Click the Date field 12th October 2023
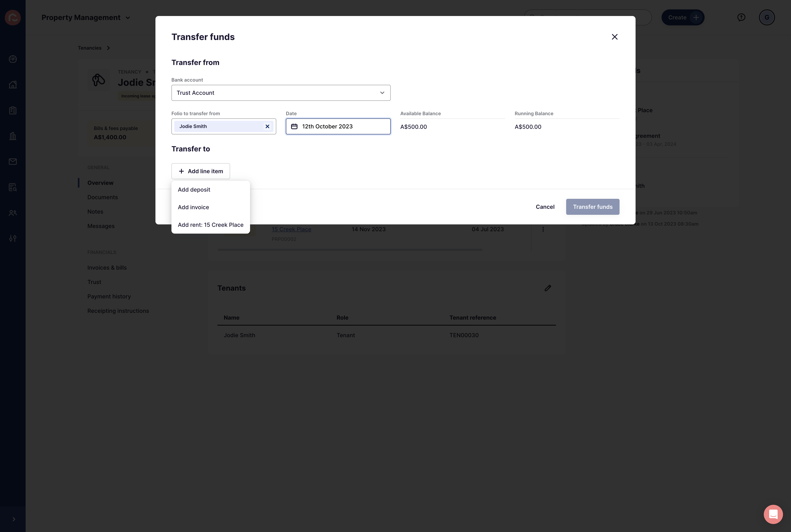 338,126
